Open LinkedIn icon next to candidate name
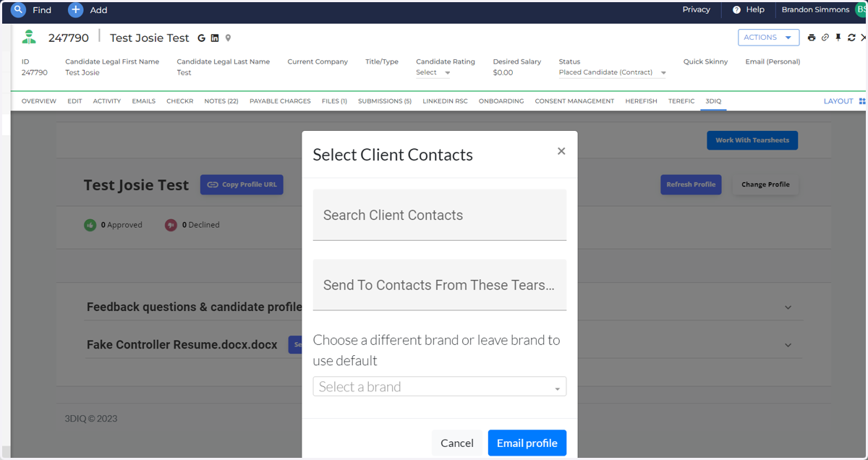This screenshot has width=868, height=460. click(x=215, y=38)
